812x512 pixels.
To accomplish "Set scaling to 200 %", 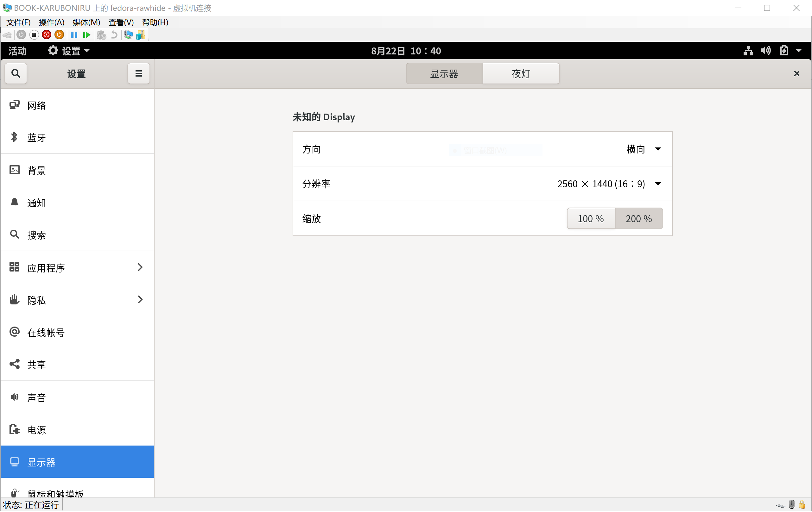I will 639,218.
